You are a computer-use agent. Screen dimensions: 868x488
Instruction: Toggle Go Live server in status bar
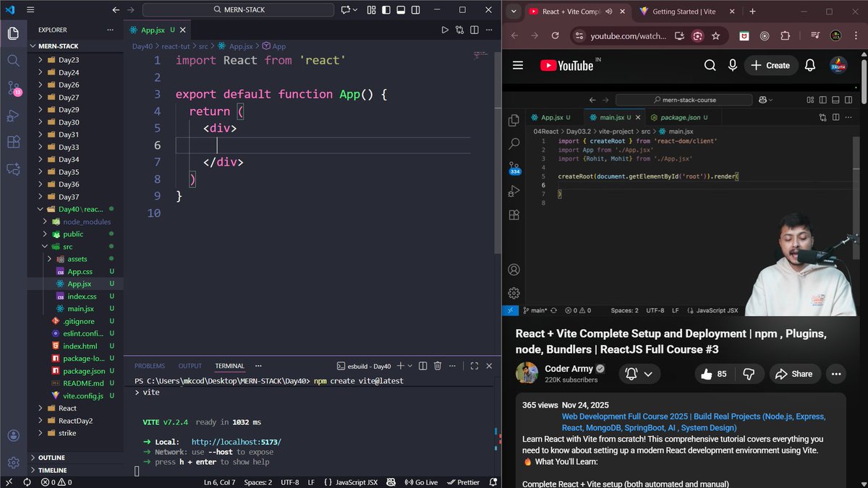click(x=421, y=482)
